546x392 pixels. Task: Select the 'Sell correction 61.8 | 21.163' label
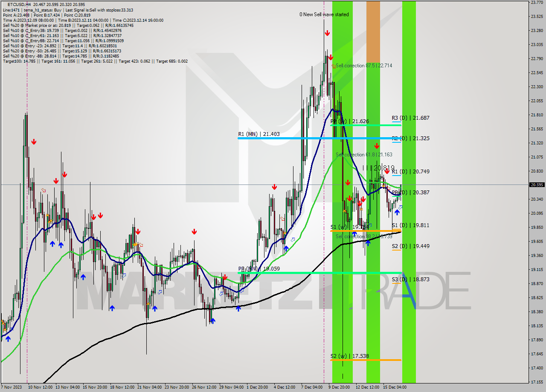pos(364,155)
